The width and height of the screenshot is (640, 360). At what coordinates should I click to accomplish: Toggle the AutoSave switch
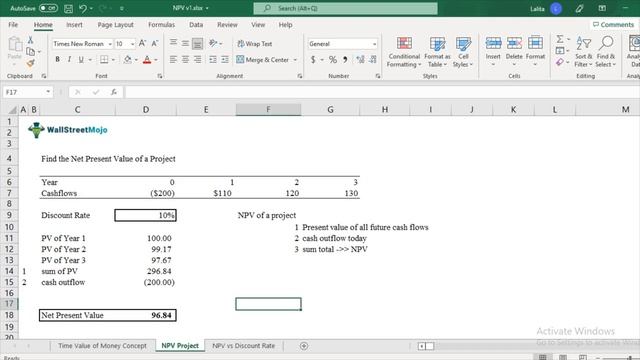[48, 8]
